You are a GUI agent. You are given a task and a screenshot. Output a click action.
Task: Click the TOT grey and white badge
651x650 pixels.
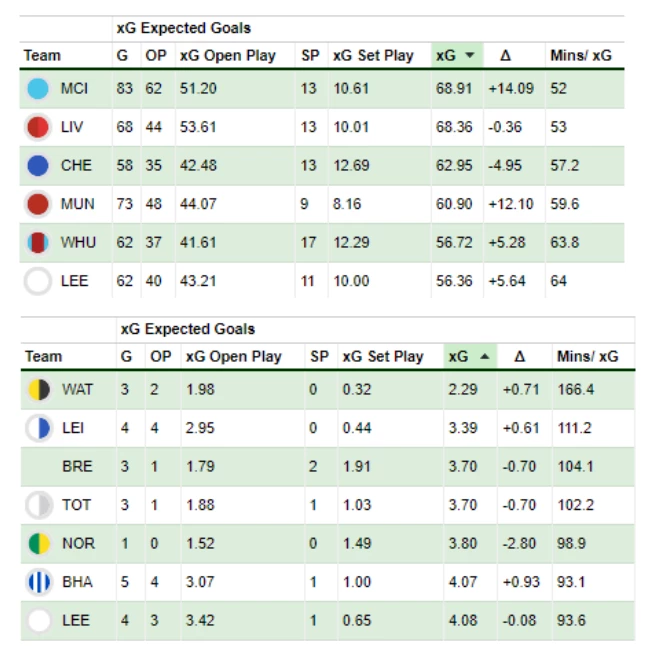click(39, 505)
